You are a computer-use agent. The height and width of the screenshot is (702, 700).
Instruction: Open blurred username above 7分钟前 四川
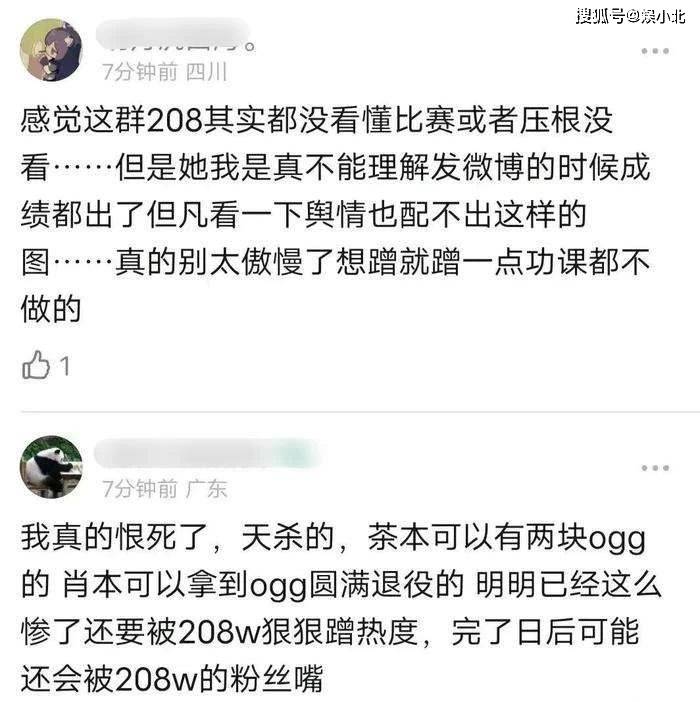pyautogui.click(x=174, y=34)
